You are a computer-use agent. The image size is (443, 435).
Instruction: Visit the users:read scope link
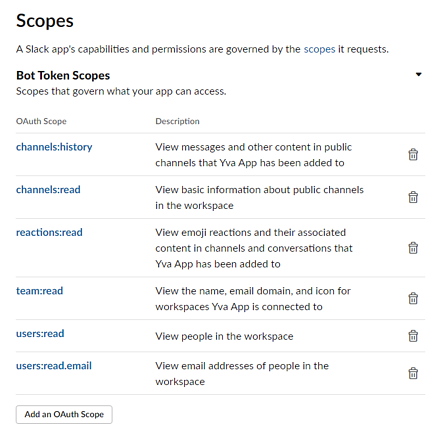pos(40,334)
